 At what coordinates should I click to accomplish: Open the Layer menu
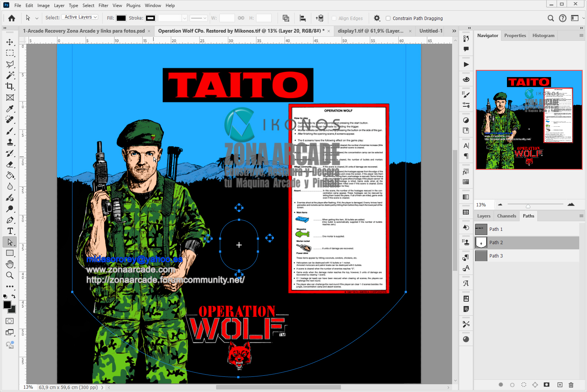coord(59,6)
